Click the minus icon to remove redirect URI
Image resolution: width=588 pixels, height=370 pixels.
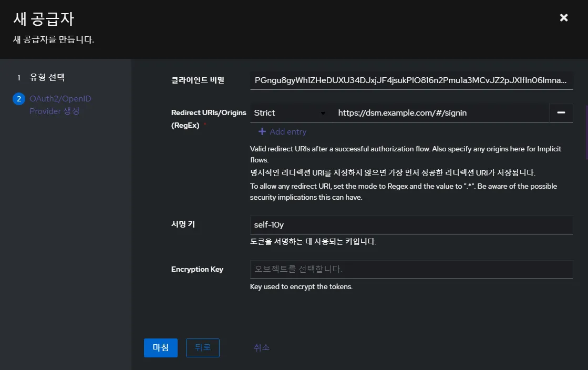pos(561,112)
